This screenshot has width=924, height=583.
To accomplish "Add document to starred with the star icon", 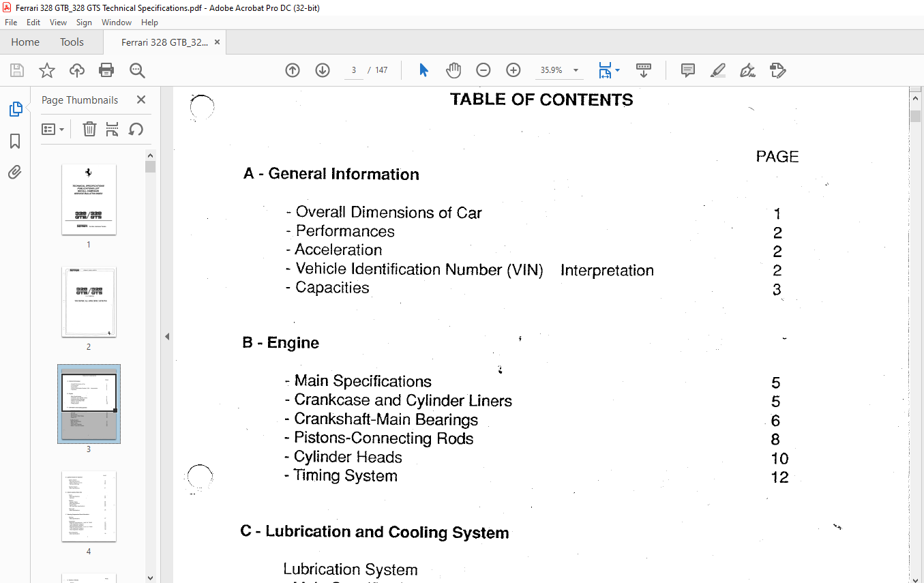I will [47, 70].
